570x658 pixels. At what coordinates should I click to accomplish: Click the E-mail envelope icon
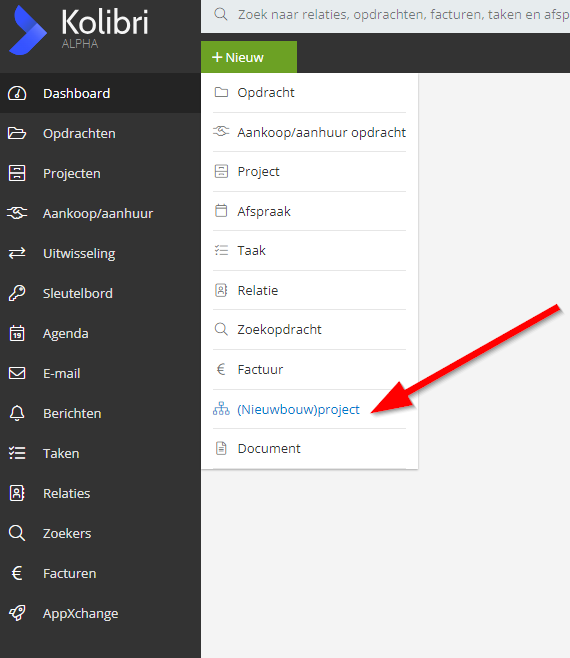(x=17, y=373)
